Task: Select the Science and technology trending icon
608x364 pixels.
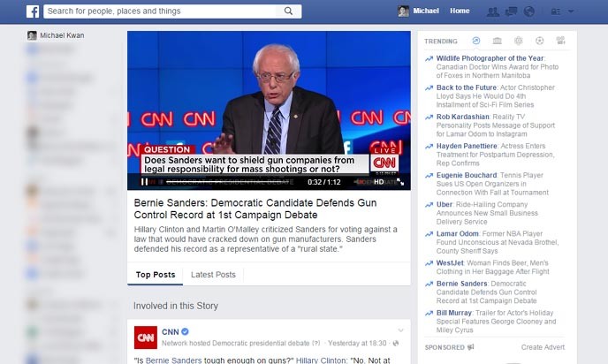Action: 519,41
